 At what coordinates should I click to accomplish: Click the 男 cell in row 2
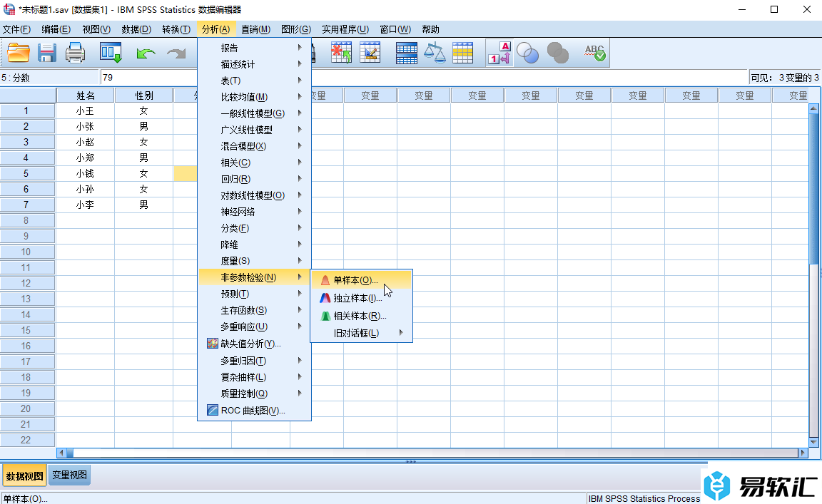(144, 126)
